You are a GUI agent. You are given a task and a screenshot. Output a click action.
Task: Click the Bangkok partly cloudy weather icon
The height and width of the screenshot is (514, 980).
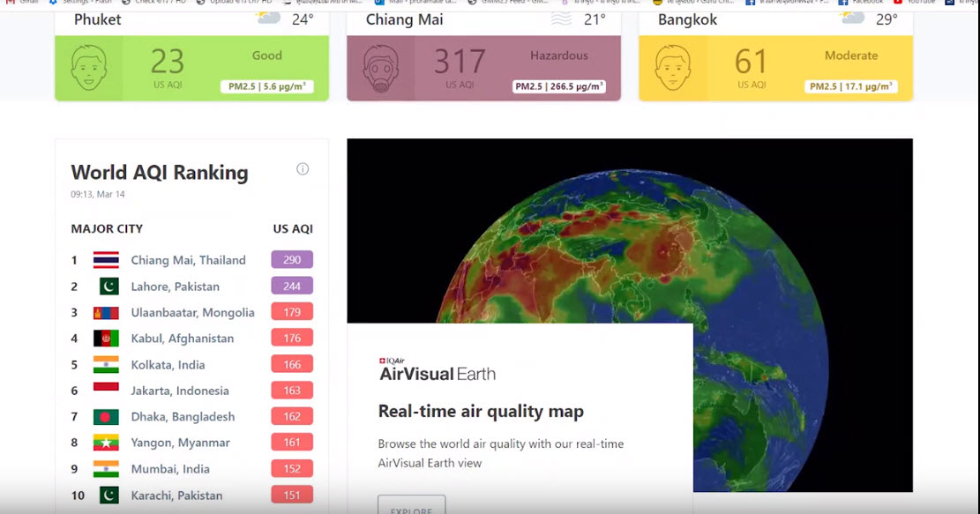852,18
